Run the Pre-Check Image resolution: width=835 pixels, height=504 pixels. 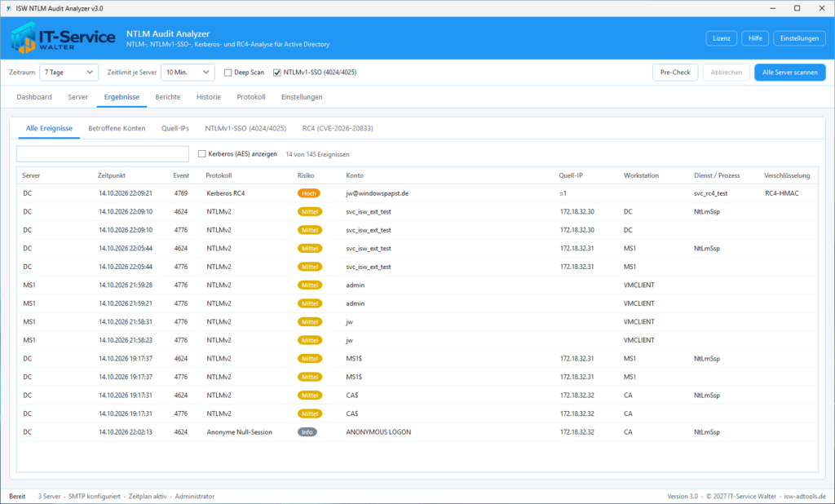point(675,73)
